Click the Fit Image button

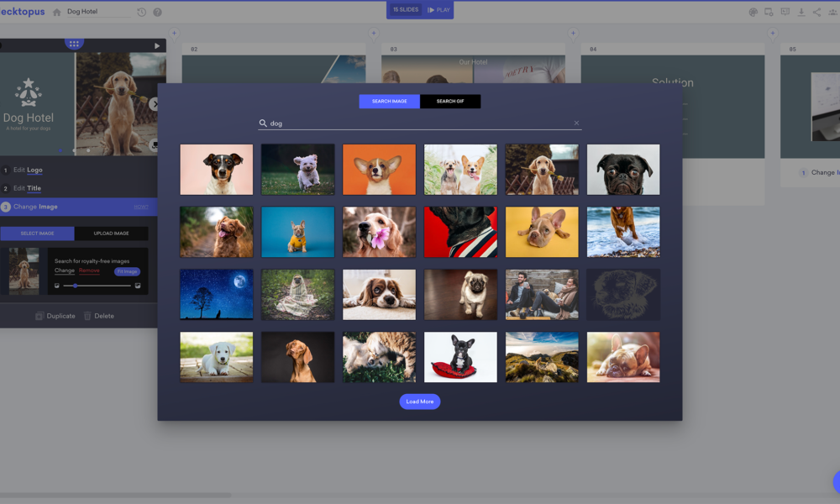tap(128, 271)
